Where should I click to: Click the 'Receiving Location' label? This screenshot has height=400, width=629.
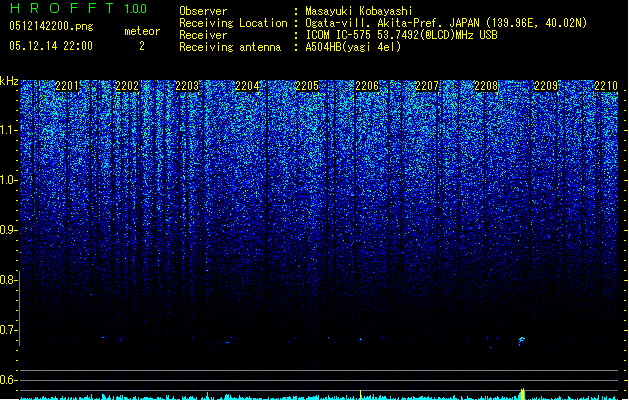[x=233, y=23]
